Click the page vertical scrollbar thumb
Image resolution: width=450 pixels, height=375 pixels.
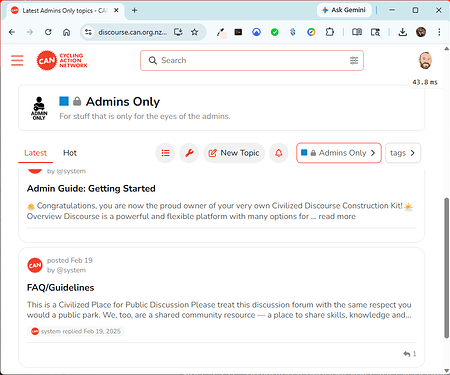point(446,268)
